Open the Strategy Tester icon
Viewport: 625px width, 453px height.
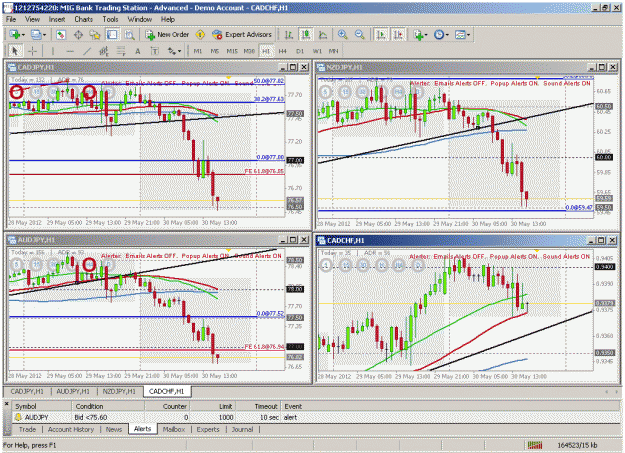point(129,35)
